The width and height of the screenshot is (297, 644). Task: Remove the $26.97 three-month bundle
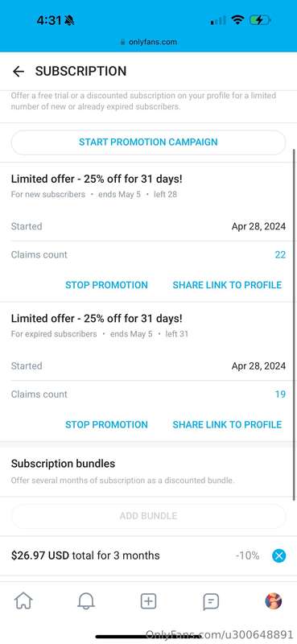pos(279,556)
